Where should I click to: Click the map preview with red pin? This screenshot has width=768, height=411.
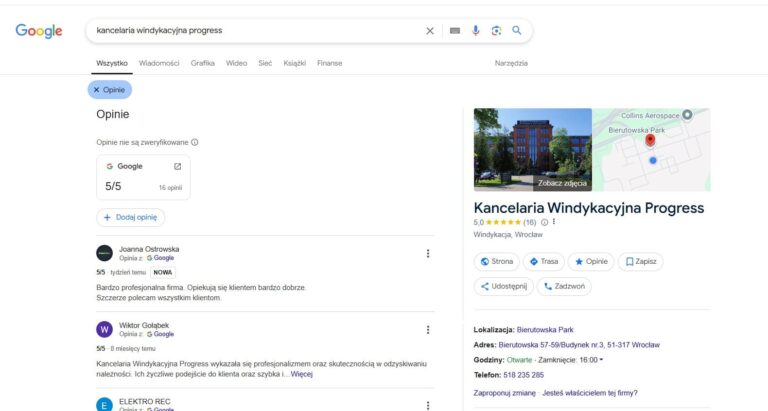click(x=651, y=150)
